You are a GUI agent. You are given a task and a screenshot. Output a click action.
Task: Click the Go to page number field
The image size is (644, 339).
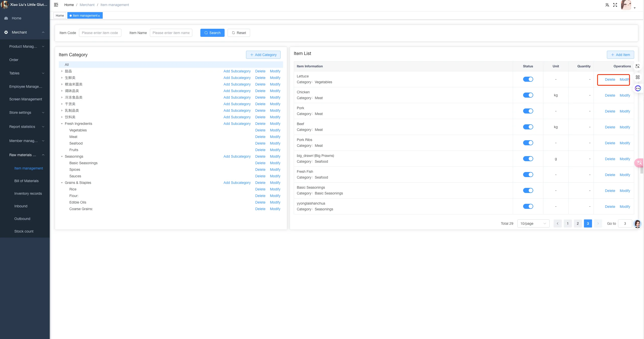tap(625, 223)
